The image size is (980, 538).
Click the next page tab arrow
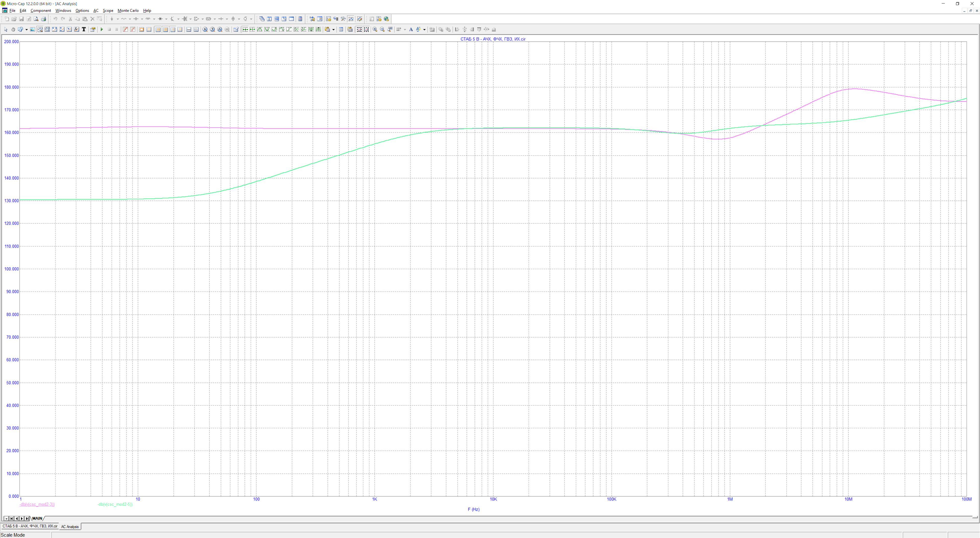pyautogui.click(x=22, y=518)
